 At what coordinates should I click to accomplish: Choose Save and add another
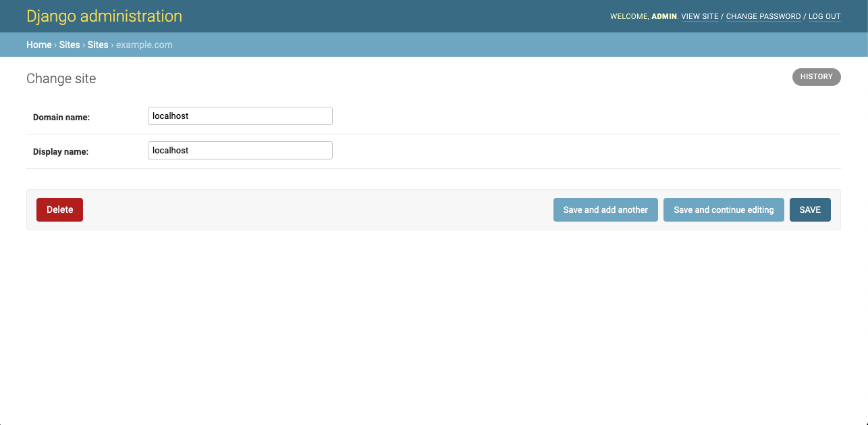605,209
